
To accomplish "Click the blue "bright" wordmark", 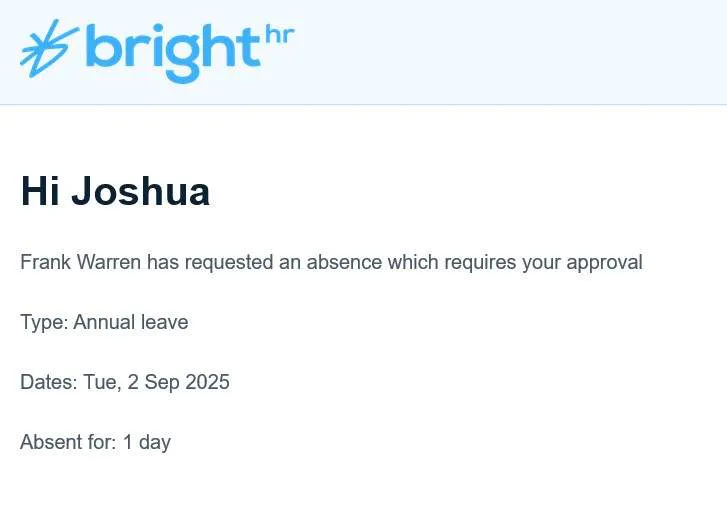I will 172,52.
